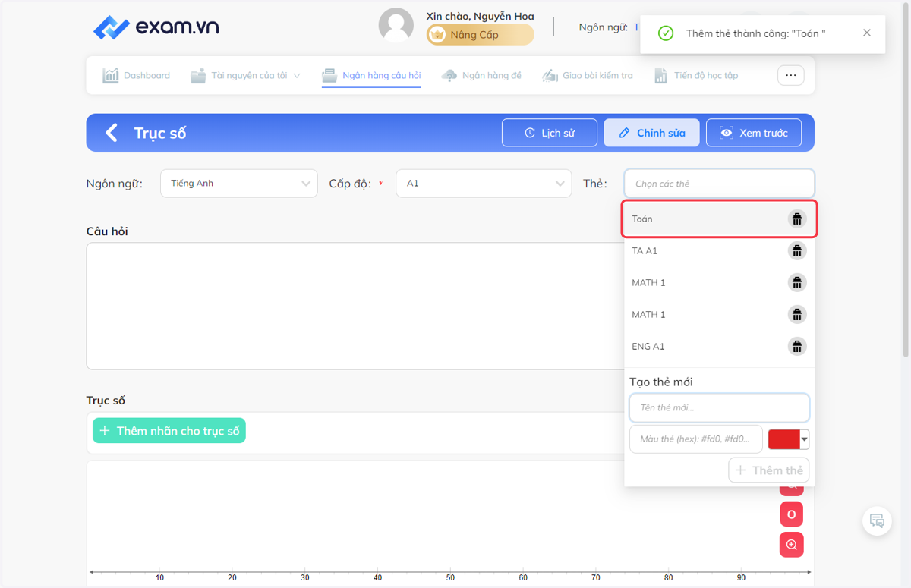Viewport: 911px width, 588px height.
Task: Click the Dashboard chart icon
Action: click(x=111, y=76)
